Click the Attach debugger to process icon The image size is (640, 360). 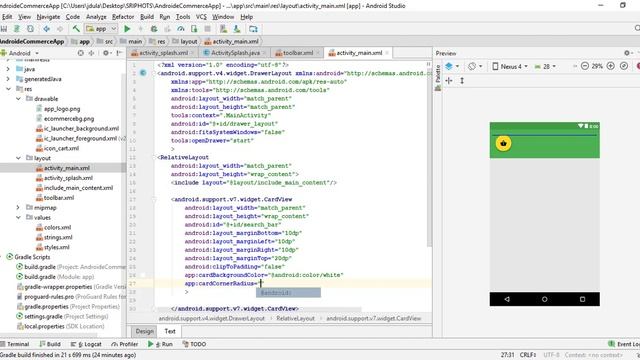194,29
